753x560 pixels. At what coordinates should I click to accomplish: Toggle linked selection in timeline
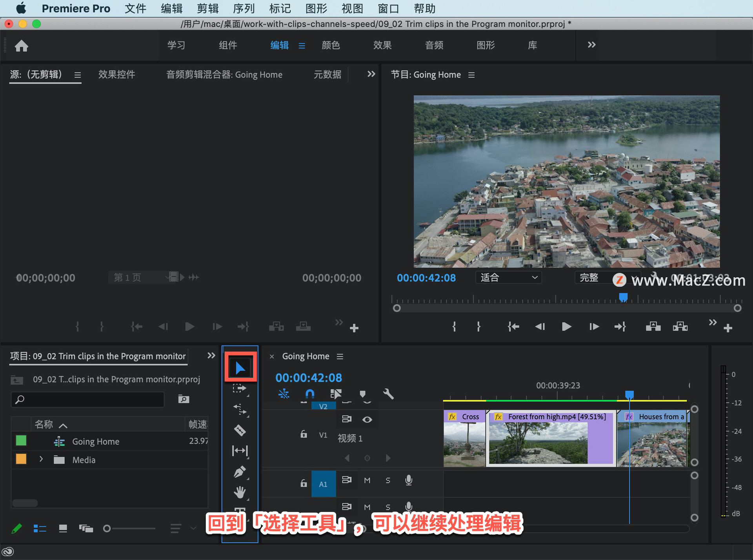(x=336, y=394)
